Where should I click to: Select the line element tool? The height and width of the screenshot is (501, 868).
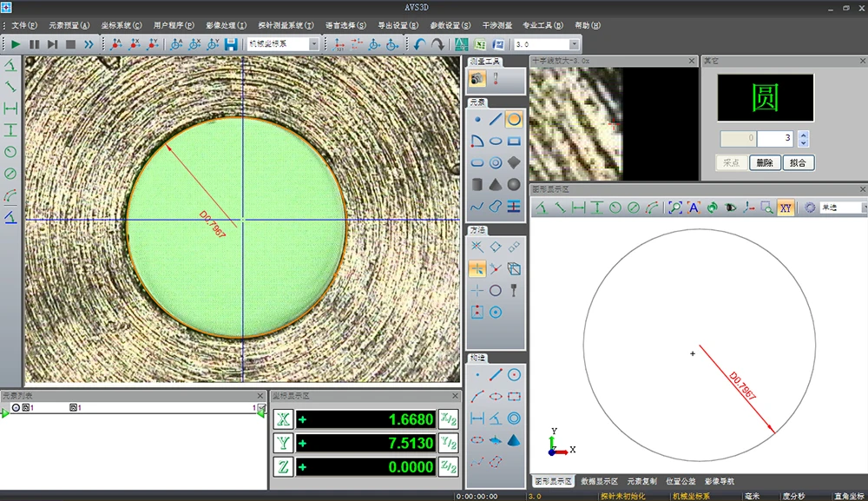click(x=496, y=119)
